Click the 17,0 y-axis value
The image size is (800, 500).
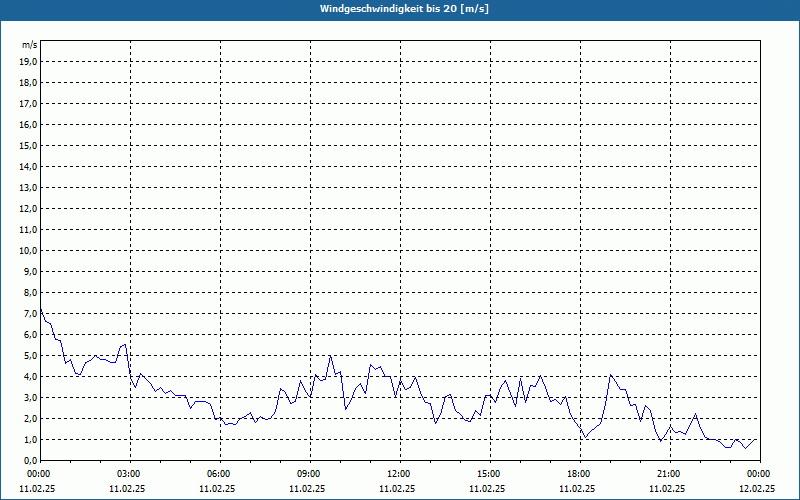(x=28, y=104)
